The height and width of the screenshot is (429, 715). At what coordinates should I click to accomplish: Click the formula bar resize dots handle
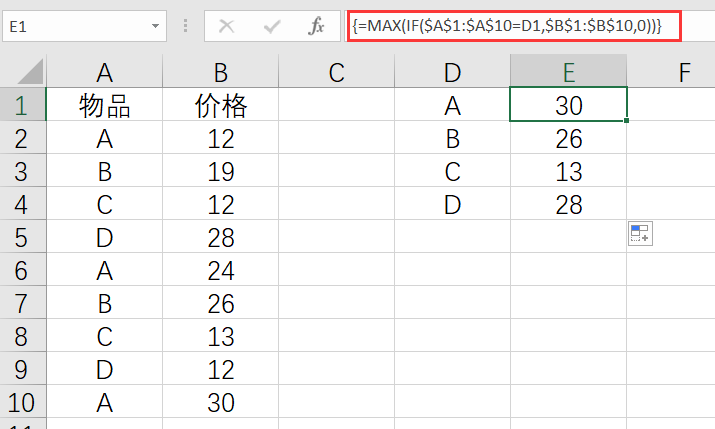(185, 26)
